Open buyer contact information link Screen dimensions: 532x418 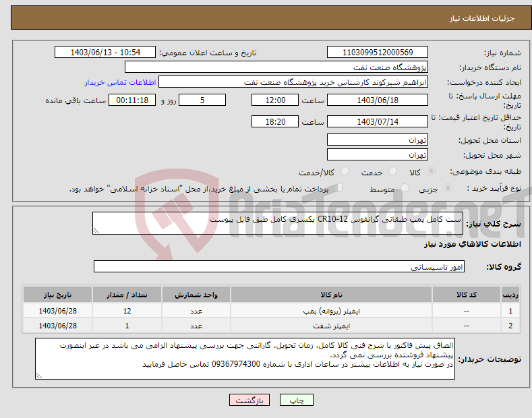(x=120, y=82)
